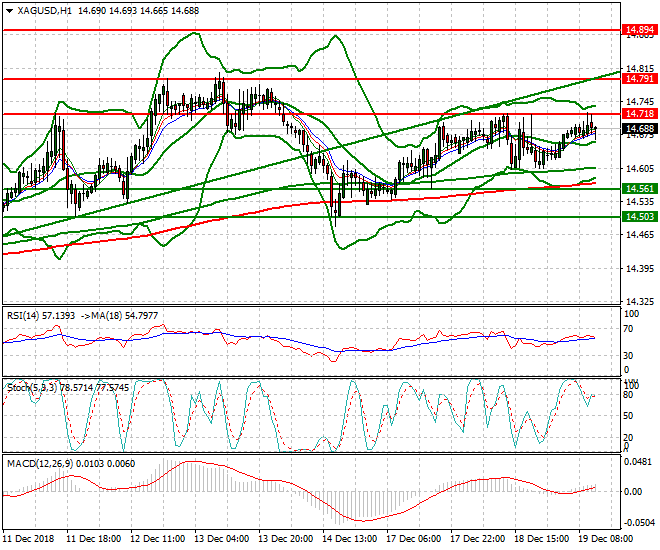Select the 11 Dec 18:00 time axis label
The image size is (660, 550).
pos(94,539)
